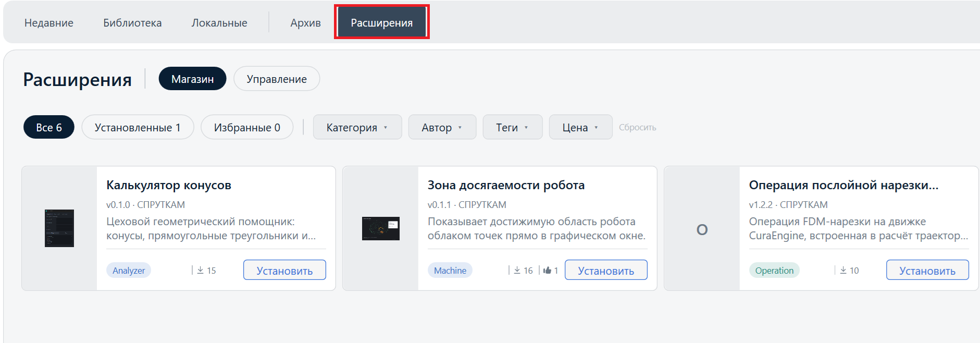Screen dimensions: 980x343
Task: Click the placeholder icon of Операция послойной нарезки
Action: 702,229
